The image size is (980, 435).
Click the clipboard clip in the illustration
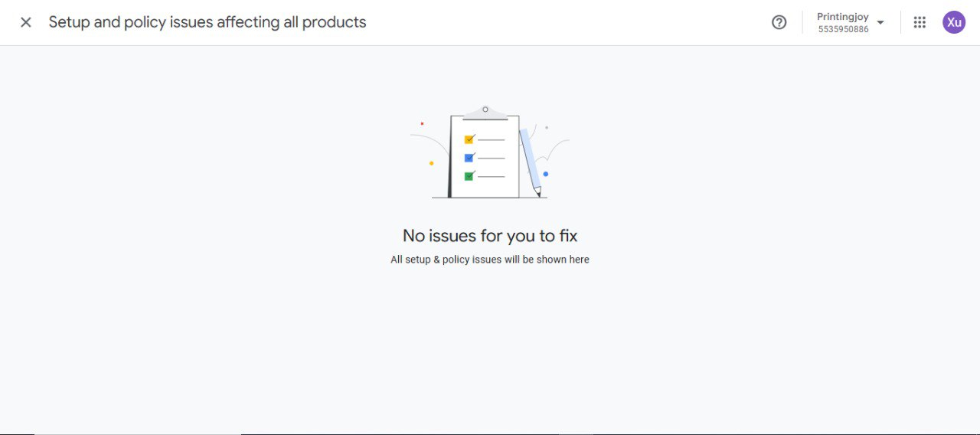[x=485, y=112]
